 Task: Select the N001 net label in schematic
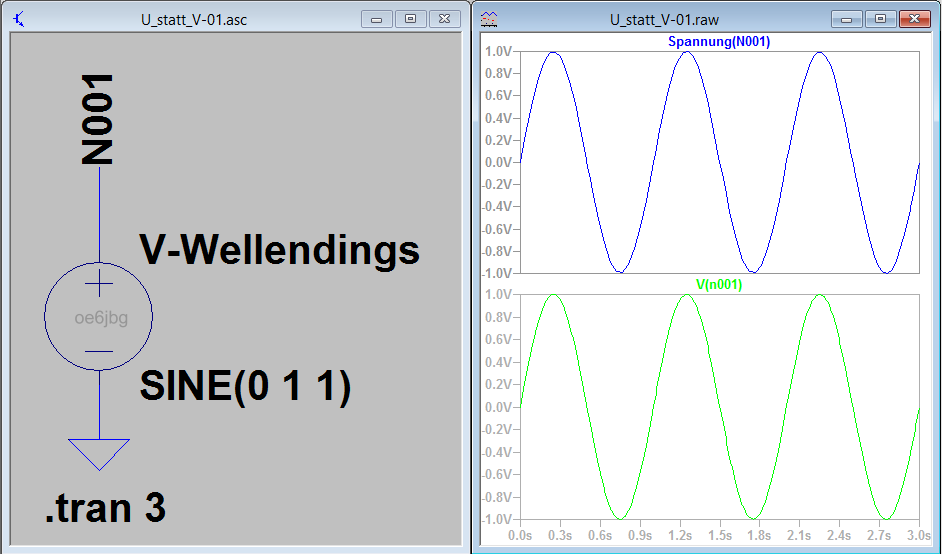tap(97, 119)
